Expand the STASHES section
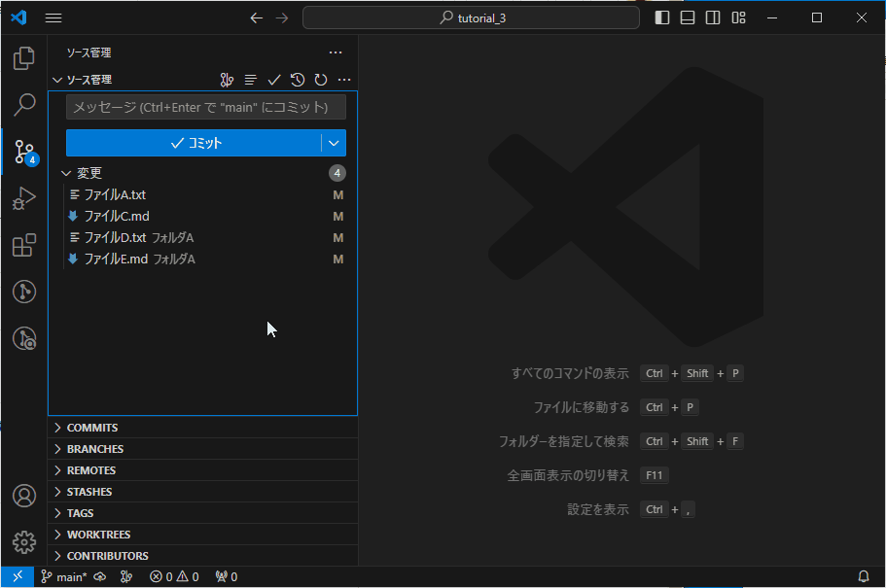Viewport: 886px width, 588px height. [x=203, y=492]
